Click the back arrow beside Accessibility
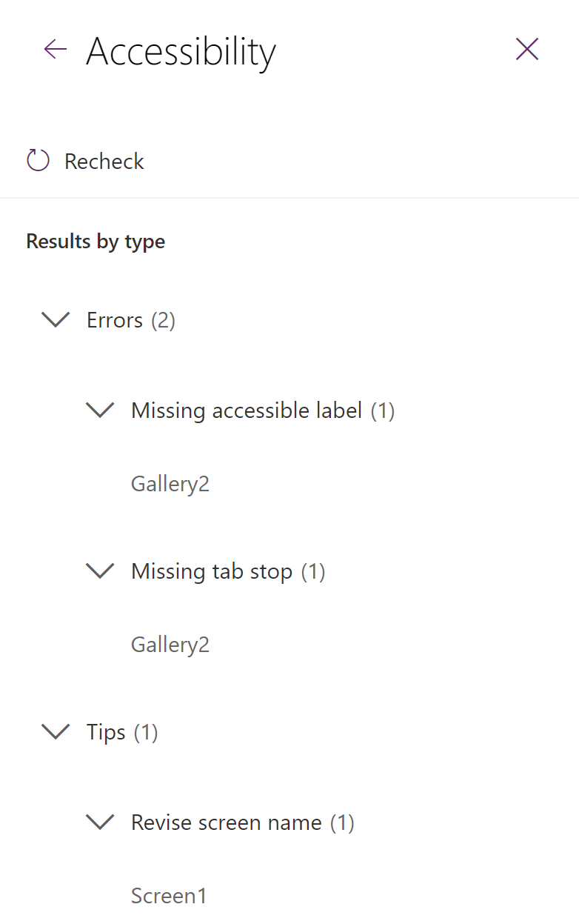This screenshot has width=579, height=924. [54, 49]
